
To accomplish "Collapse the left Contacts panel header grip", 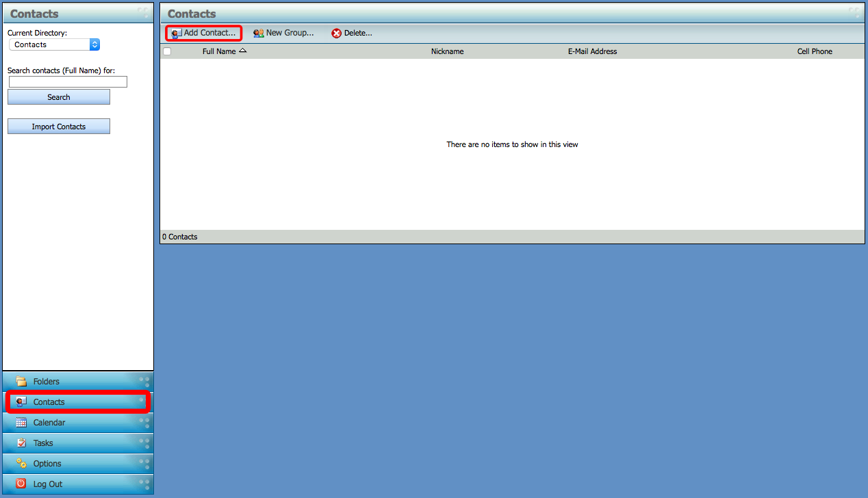I will [x=142, y=12].
